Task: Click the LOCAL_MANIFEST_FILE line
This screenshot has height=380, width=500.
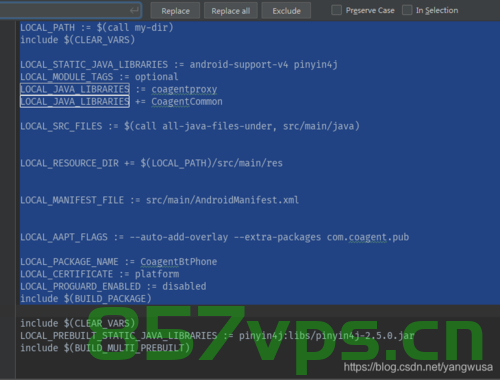Action: click(x=159, y=200)
